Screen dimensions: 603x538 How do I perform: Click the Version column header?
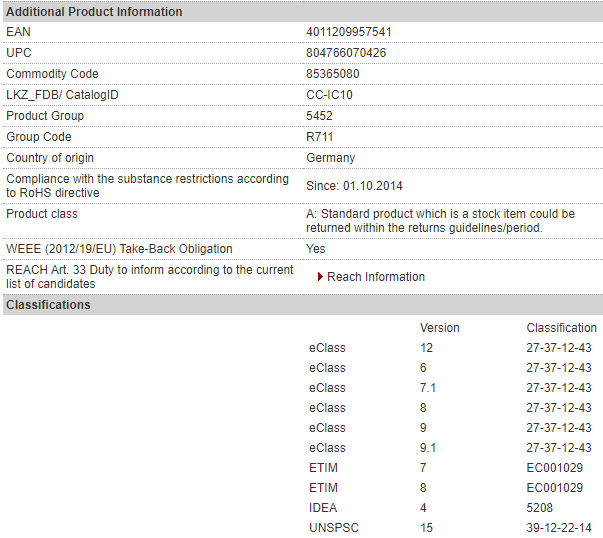click(x=440, y=328)
